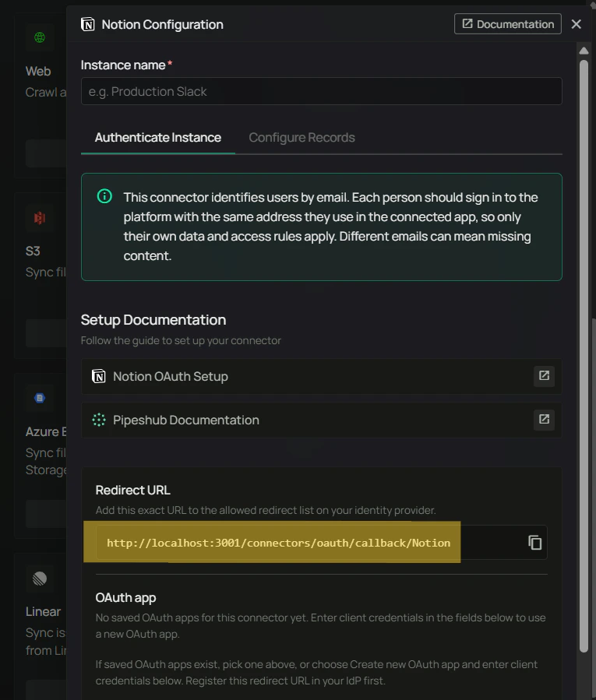Click the scrollbar up arrow of the dialog
596x700 pixels.
click(x=584, y=51)
